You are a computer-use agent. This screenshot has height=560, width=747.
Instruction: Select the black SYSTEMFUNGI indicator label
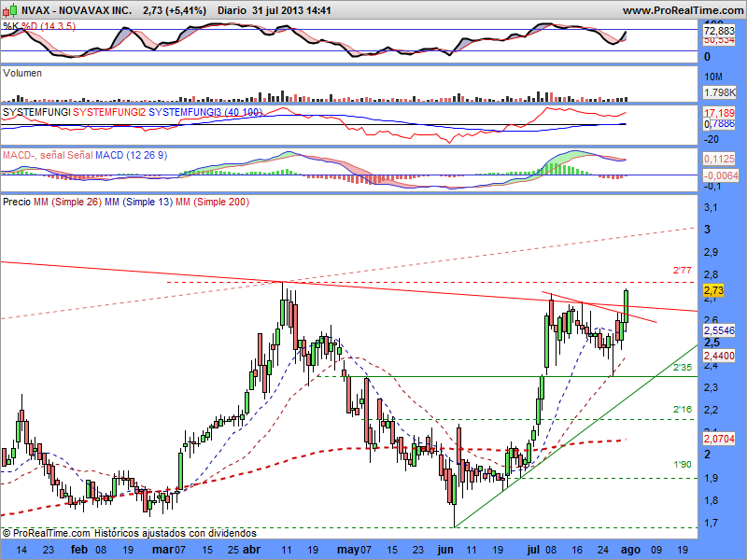point(36,112)
